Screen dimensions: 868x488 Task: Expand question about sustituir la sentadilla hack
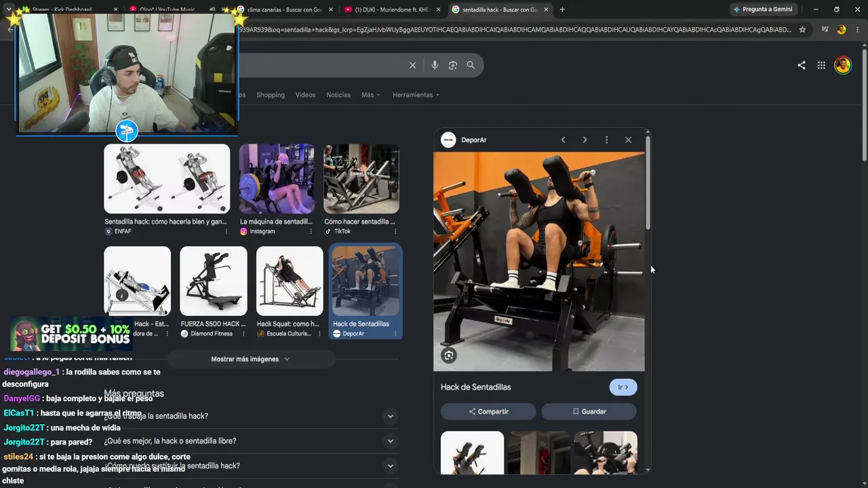click(251, 466)
